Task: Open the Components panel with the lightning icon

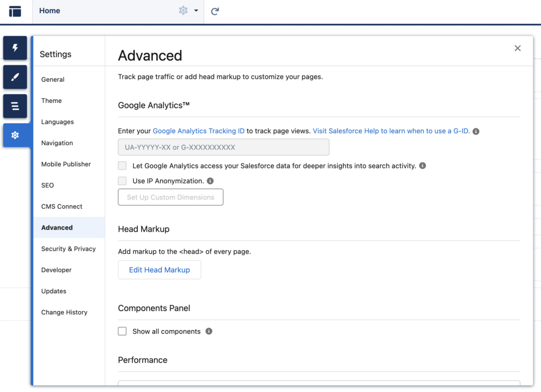Action: coord(15,48)
